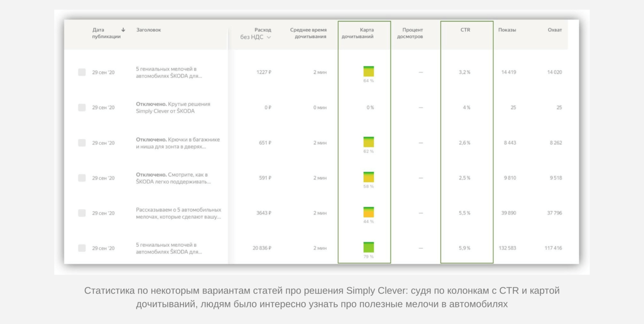Click Охват column header
The image size is (644, 324).
pyautogui.click(x=555, y=30)
